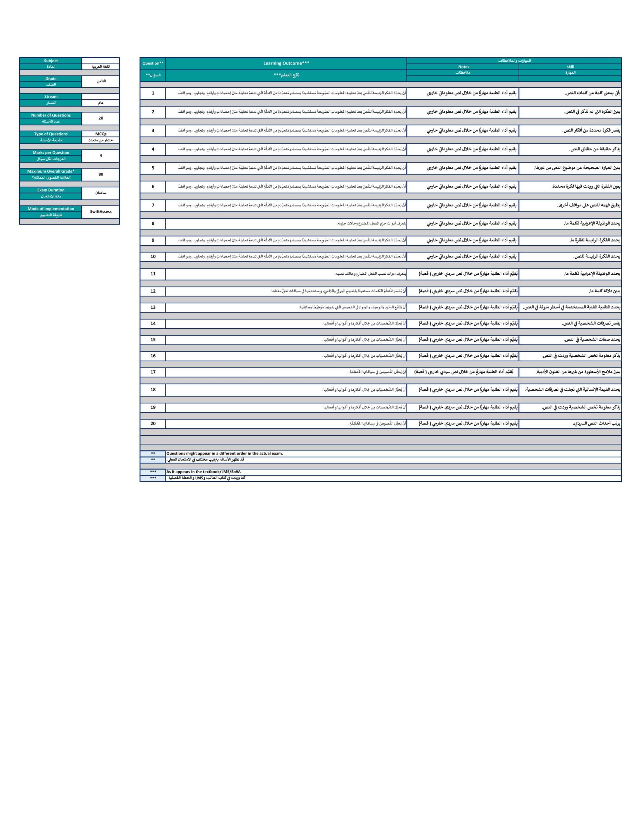Select question number 2 cell in table

click(x=153, y=112)
